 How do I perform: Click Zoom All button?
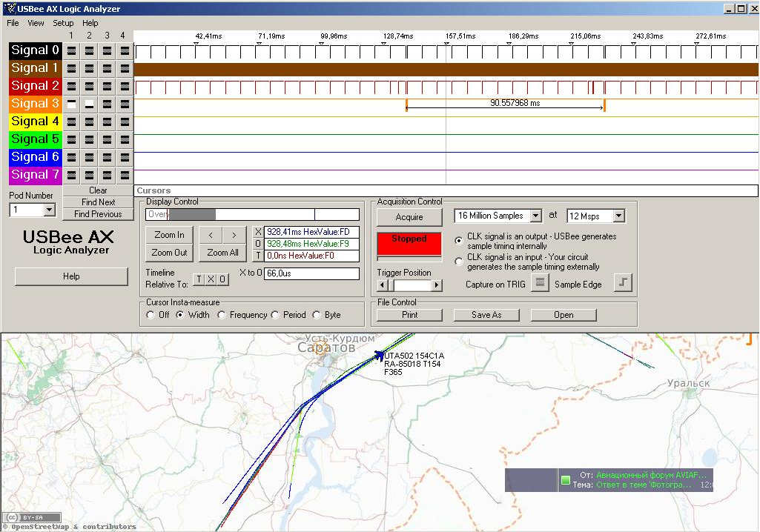click(222, 253)
